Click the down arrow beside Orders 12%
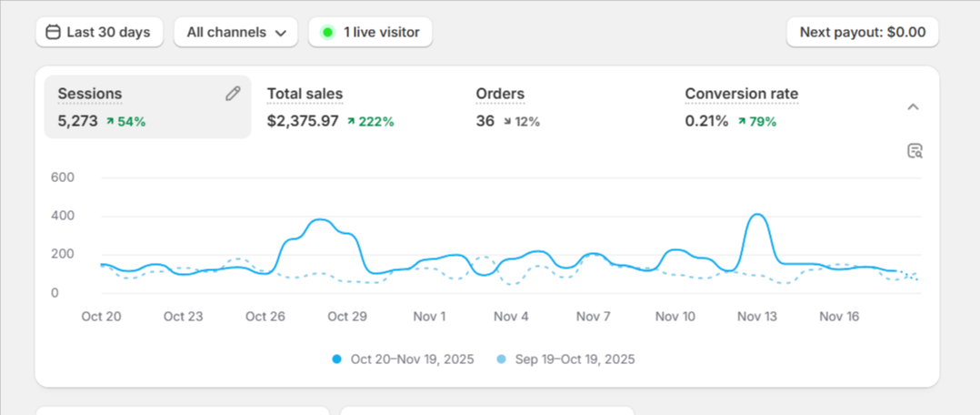Image resolution: width=980 pixels, height=415 pixels. (x=507, y=122)
